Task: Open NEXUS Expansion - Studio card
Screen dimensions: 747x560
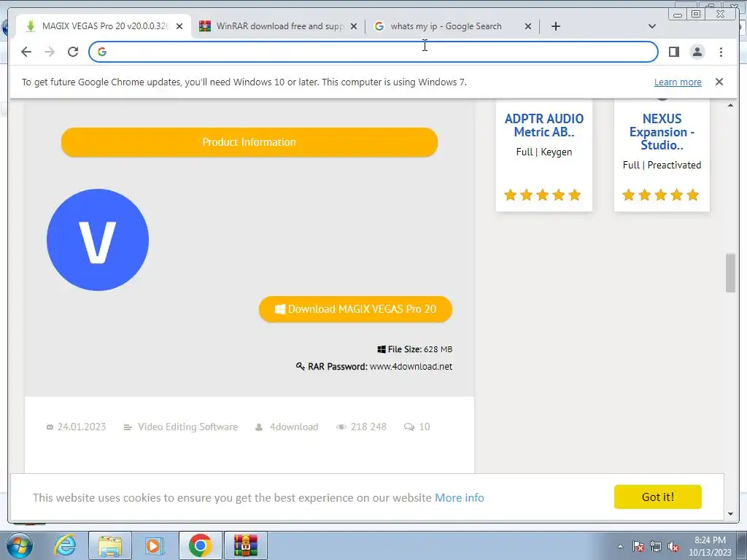Action: tap(662, 131)
